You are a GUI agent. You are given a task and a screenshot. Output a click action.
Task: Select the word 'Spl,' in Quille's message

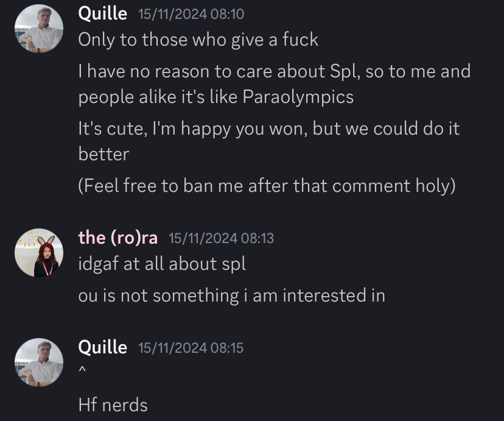[x=345, y=71]
